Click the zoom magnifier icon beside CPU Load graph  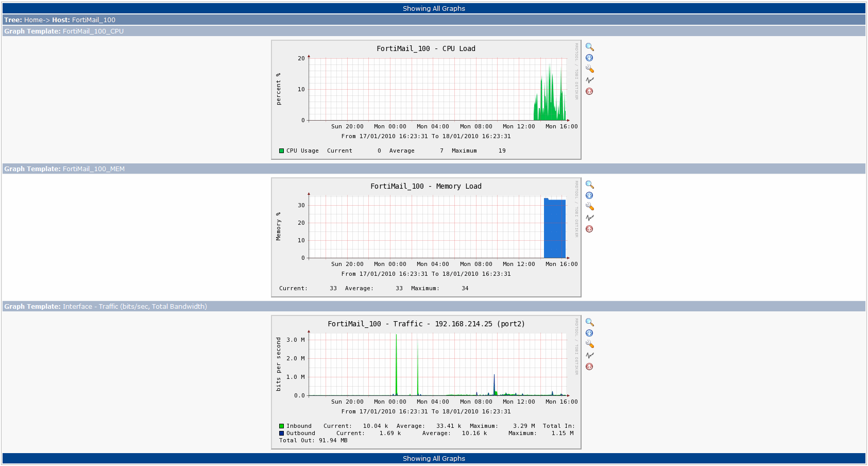(x=590, y=47)
